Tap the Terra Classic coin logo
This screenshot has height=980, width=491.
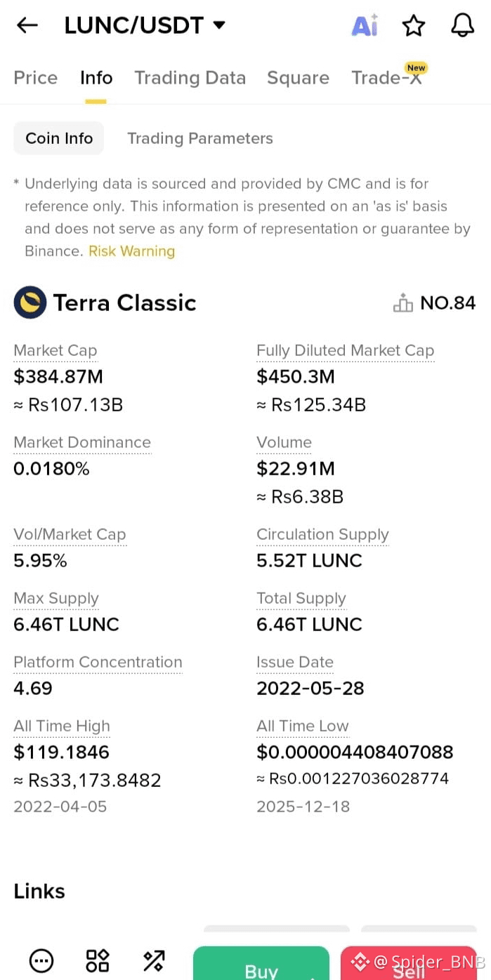click(30, 303)
